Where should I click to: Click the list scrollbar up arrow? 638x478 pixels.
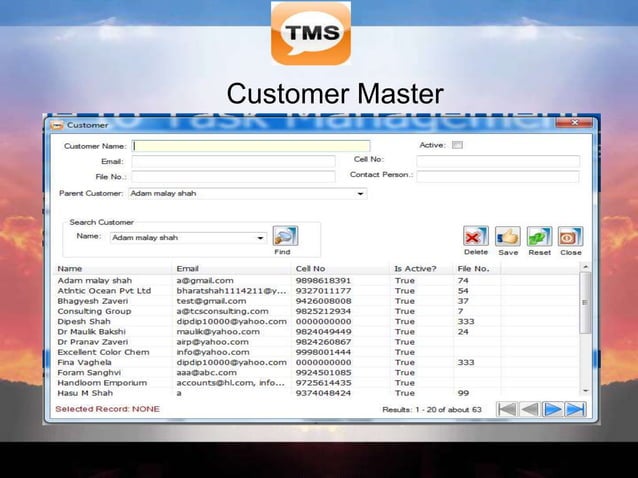[586, 267]
